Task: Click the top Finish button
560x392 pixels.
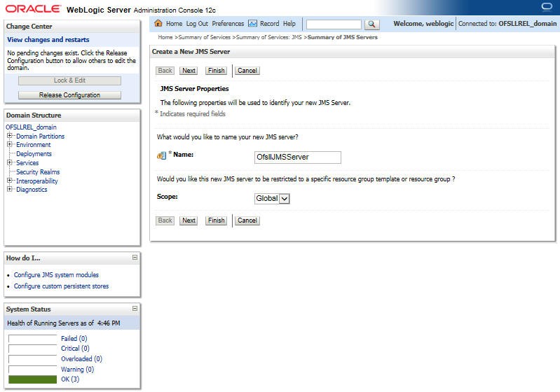Action: 216,71
